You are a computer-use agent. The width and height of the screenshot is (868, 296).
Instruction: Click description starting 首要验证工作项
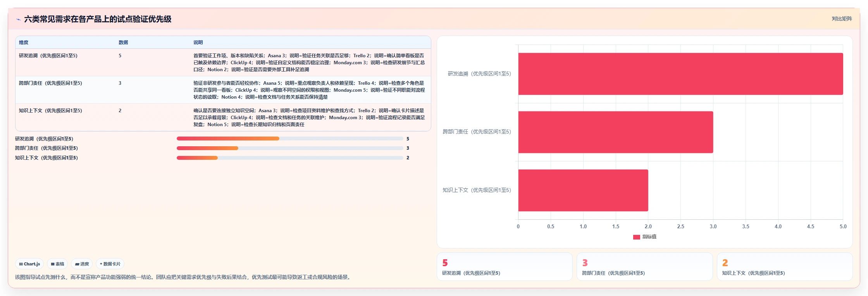pyautogui.click(x=309, y=63)
